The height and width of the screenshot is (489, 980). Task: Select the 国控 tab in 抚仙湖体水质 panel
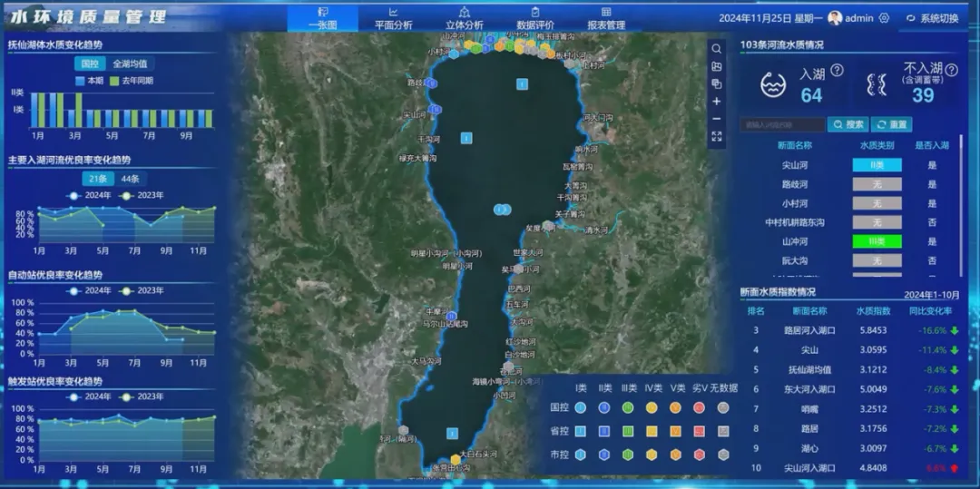coord(90,64)
